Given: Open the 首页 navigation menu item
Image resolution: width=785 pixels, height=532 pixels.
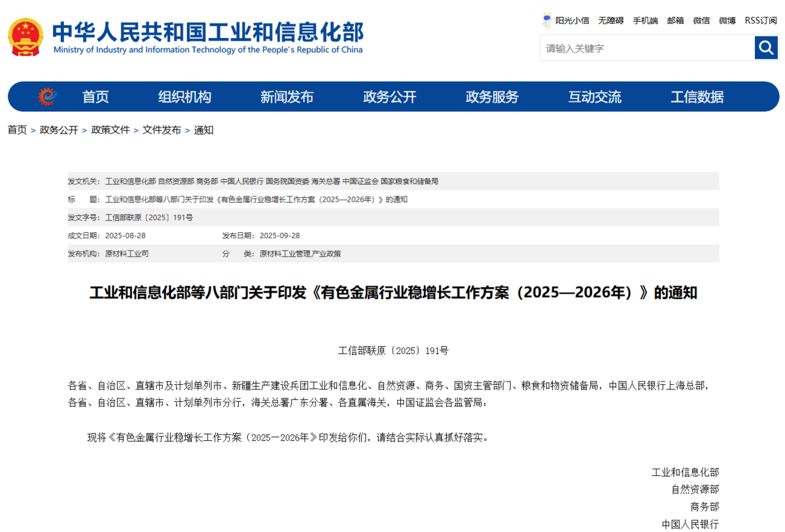Looking at the screenshot, I should click(96, 97).
